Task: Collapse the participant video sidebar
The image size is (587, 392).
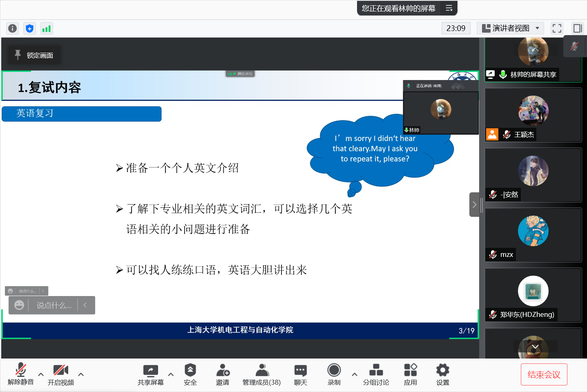Action: tap(474, 205)
